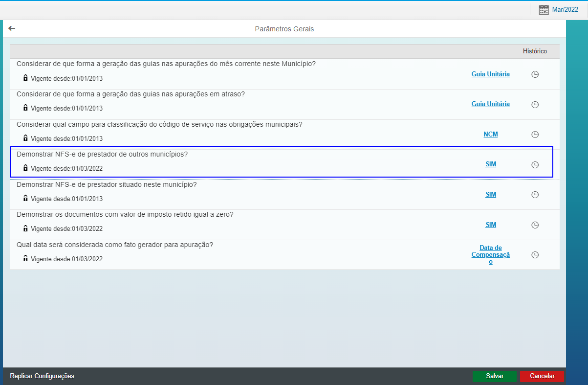The height and width of the screenshot is (385, 588).
Task: Change SIM value for zero withheld tax documents
Action: [490, 225]
